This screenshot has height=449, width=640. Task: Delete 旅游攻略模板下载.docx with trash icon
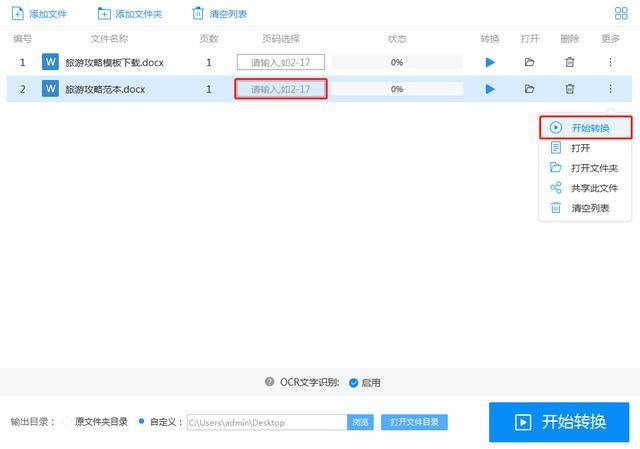coord(569,62)
